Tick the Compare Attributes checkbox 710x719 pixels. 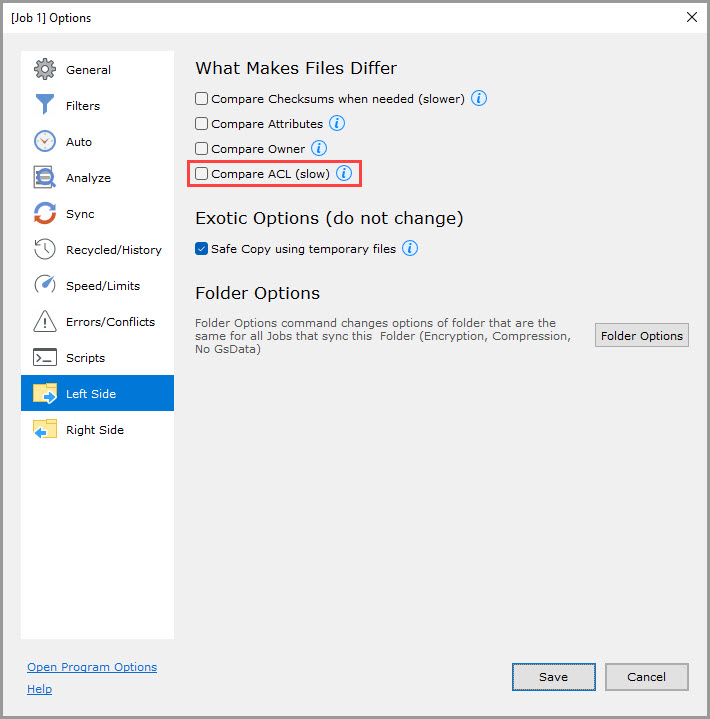[x=202, y=124]
